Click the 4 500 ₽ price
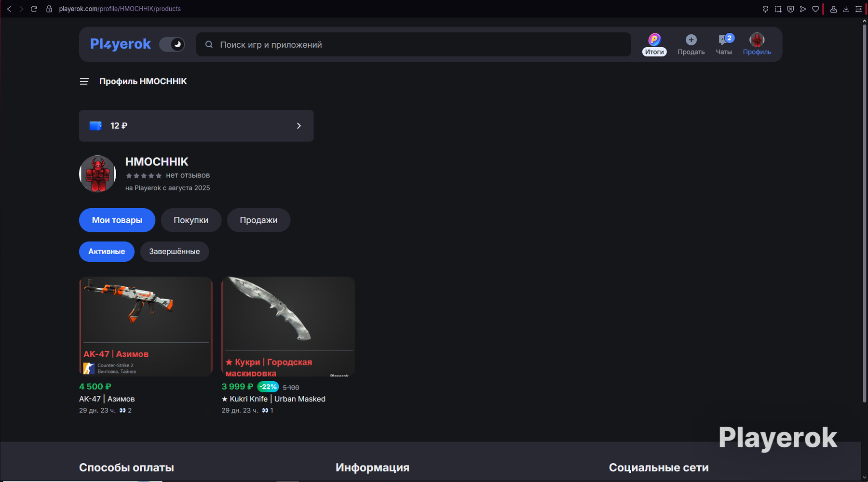 click(x=95, y=387)
